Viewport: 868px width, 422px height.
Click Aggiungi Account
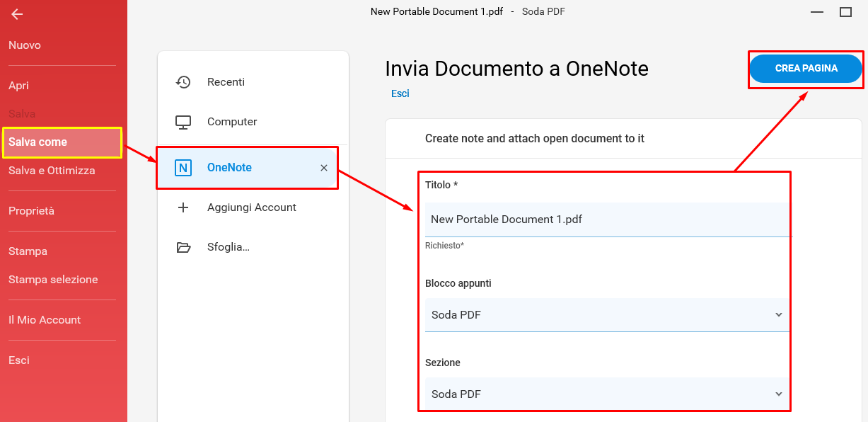[252, 207]
